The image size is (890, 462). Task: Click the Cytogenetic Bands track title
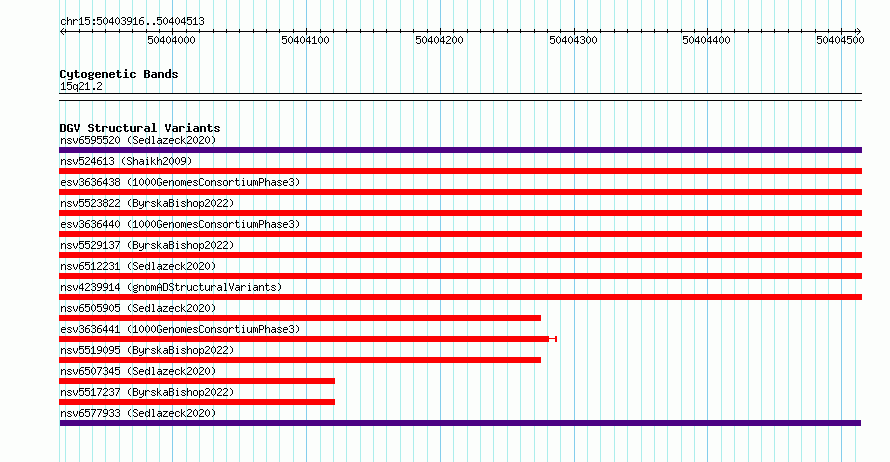coord(119,74)
